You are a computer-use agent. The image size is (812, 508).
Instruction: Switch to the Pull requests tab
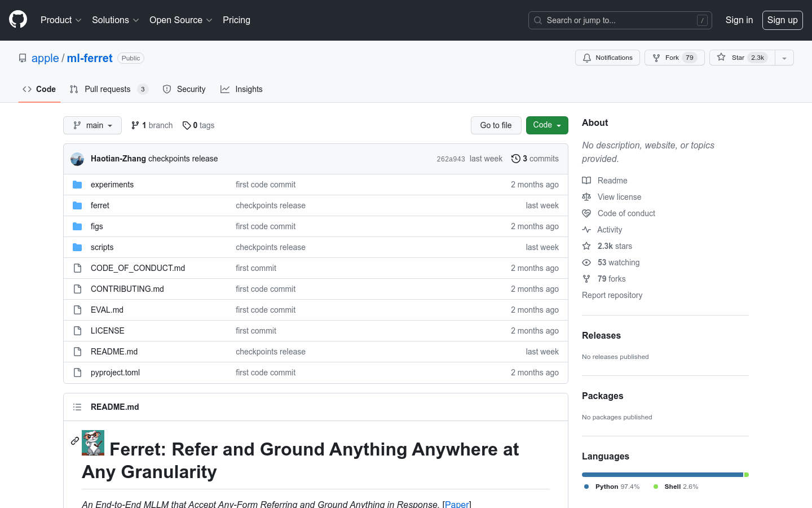click(x=109, y=89)
